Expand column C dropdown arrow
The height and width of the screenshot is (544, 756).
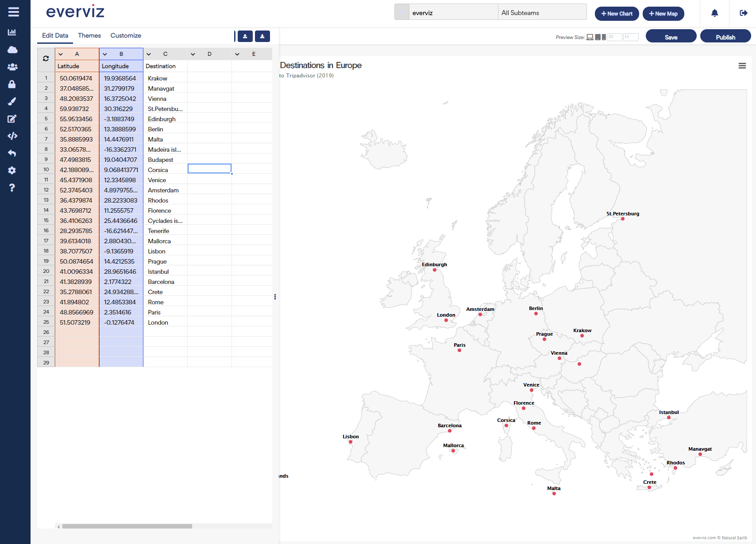coord(149,54)
